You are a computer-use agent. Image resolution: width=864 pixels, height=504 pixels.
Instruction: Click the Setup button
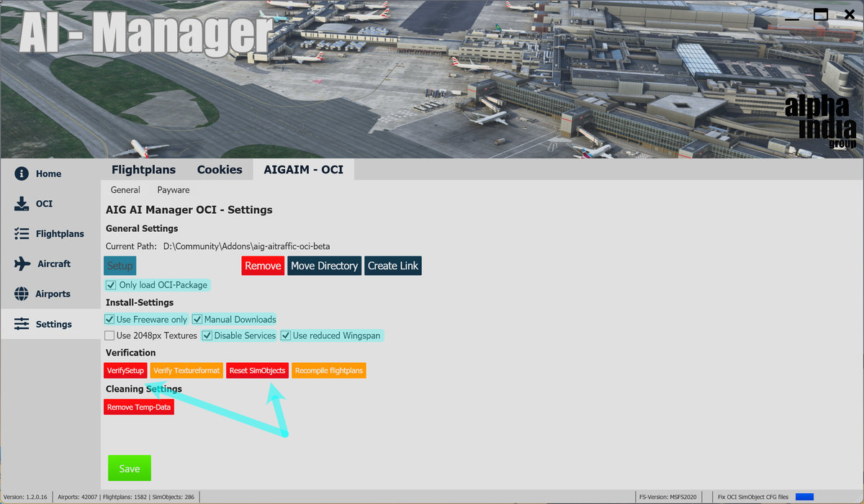[x=120, y=266]
